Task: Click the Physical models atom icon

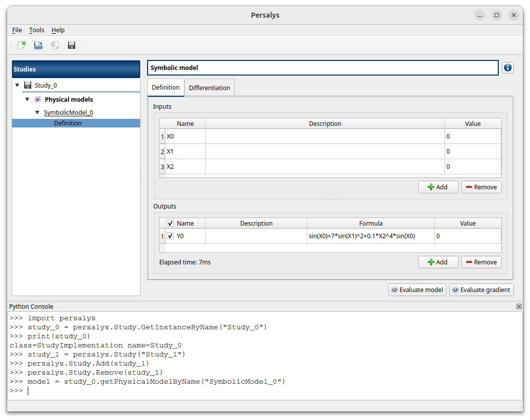Action: 38,99
